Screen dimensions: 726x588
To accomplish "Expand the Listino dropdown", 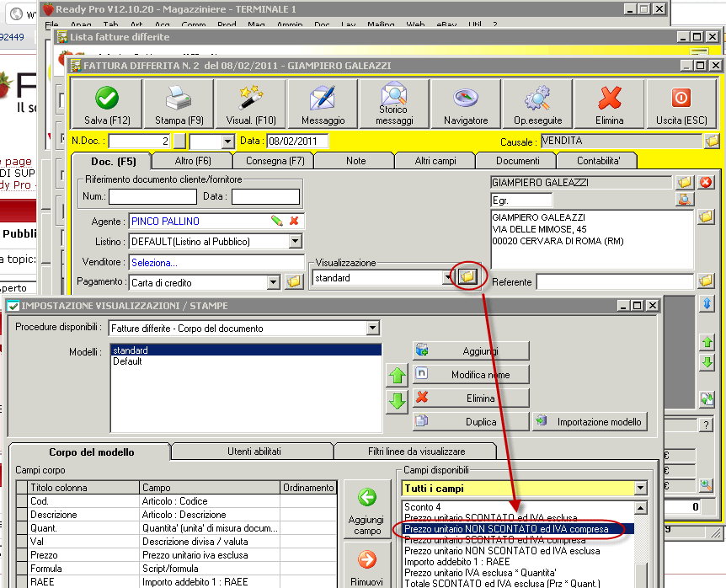I will coord(295,242).
